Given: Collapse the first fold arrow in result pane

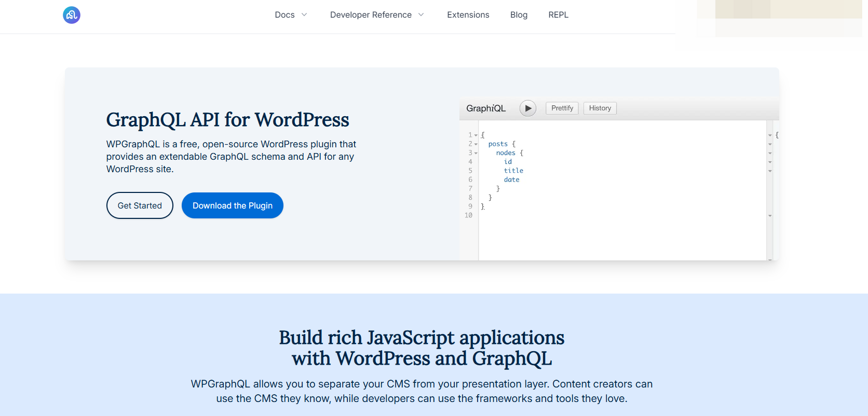Looking at the screenshot, I should [x=770, y=135].
